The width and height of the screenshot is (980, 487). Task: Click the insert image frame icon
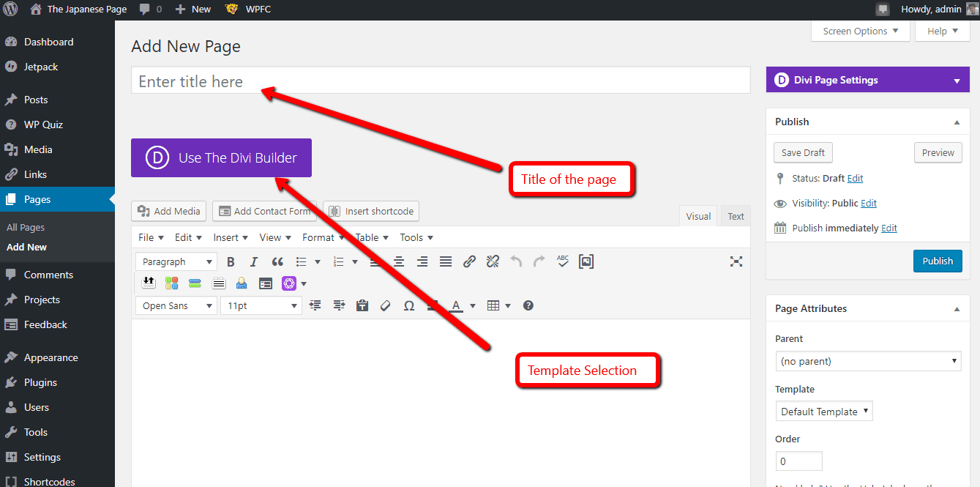pyautogui.click(x=586, y=261)
